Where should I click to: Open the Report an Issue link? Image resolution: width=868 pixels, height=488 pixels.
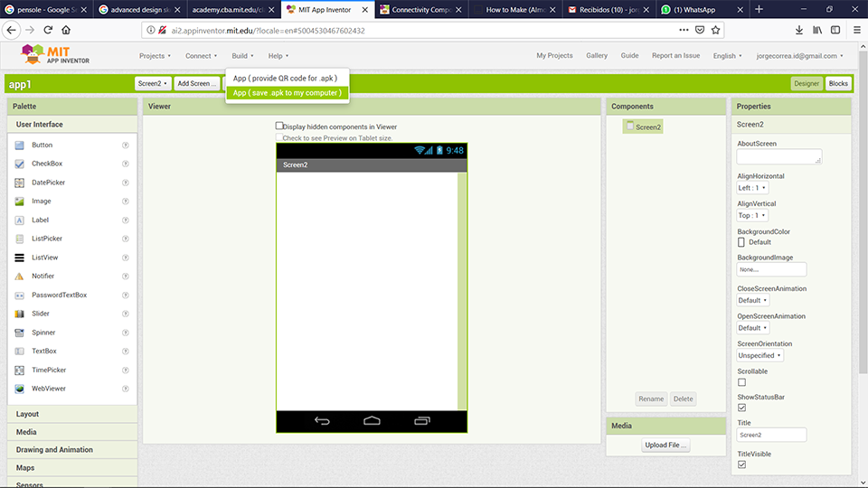tap(676, 55)
